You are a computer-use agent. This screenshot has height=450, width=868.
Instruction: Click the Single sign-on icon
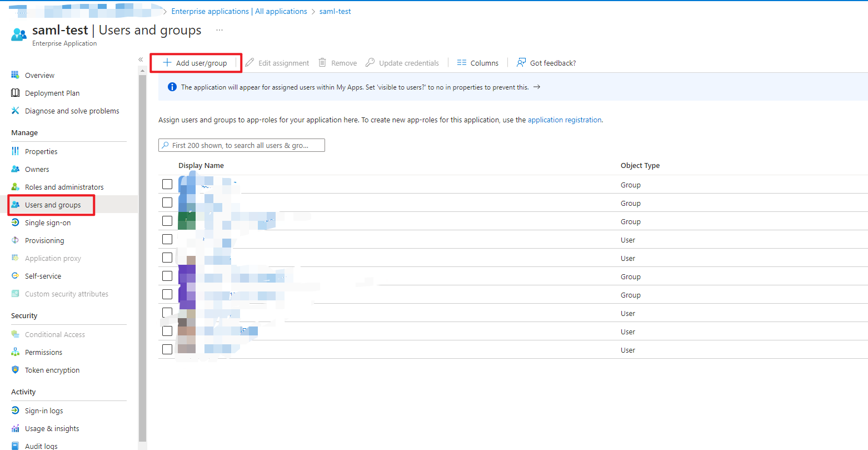15,222
